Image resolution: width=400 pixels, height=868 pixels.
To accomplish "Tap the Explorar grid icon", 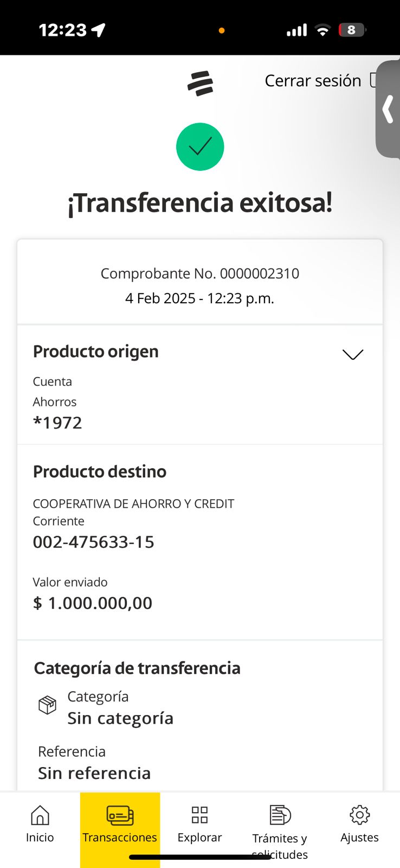I will (199, 815).
